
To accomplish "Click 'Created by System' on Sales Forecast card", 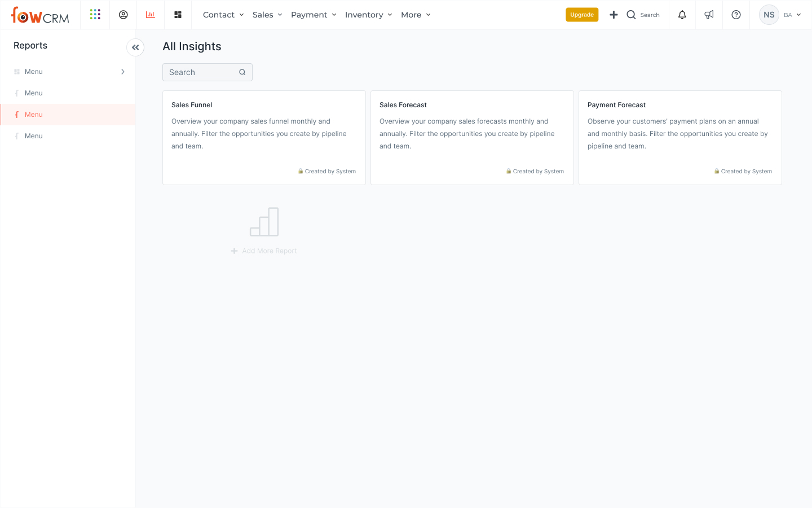I will 539,171.
